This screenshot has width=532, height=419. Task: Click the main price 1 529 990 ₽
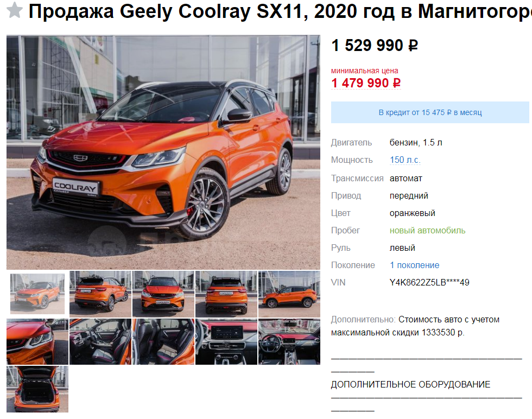375,46
